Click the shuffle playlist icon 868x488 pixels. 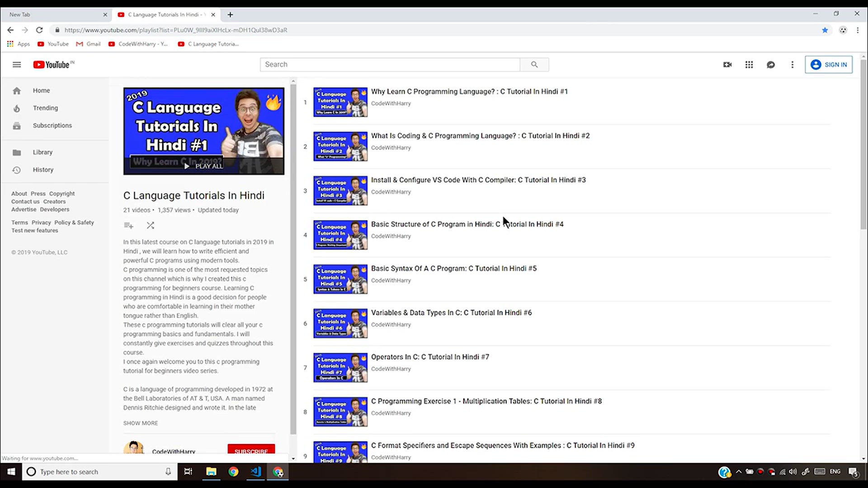coord(151,225)
